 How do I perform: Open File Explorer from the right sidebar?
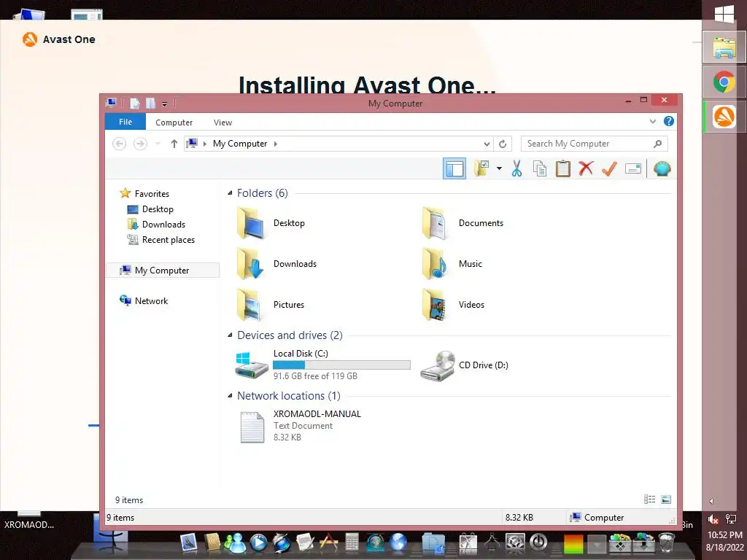point(724,47)
